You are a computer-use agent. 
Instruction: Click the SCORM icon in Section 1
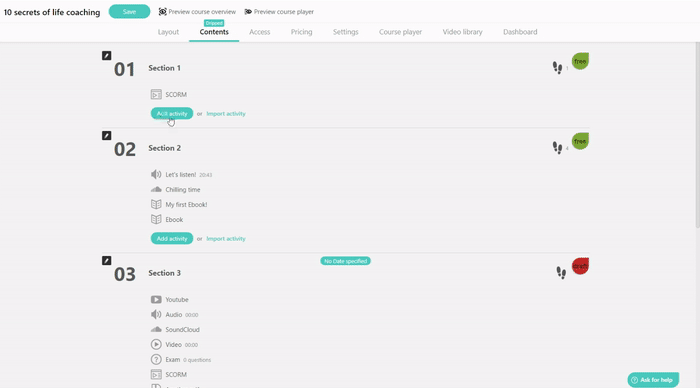point(156,95)
